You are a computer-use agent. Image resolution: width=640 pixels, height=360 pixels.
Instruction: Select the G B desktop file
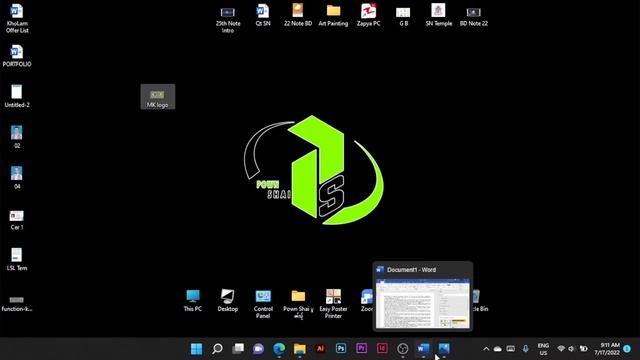pyautogui.click(x=403, y=17)
